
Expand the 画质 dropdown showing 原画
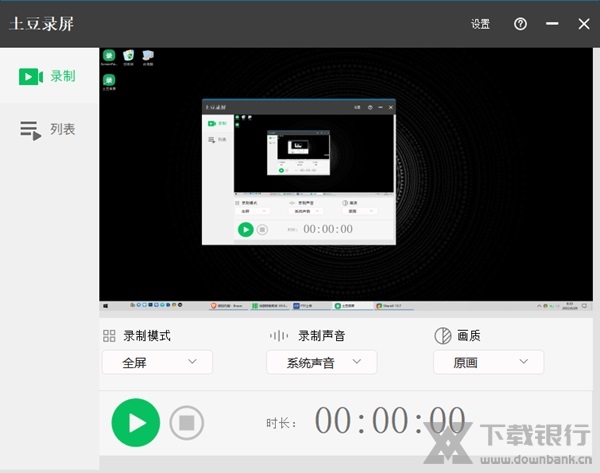click(x=488, y=362)
